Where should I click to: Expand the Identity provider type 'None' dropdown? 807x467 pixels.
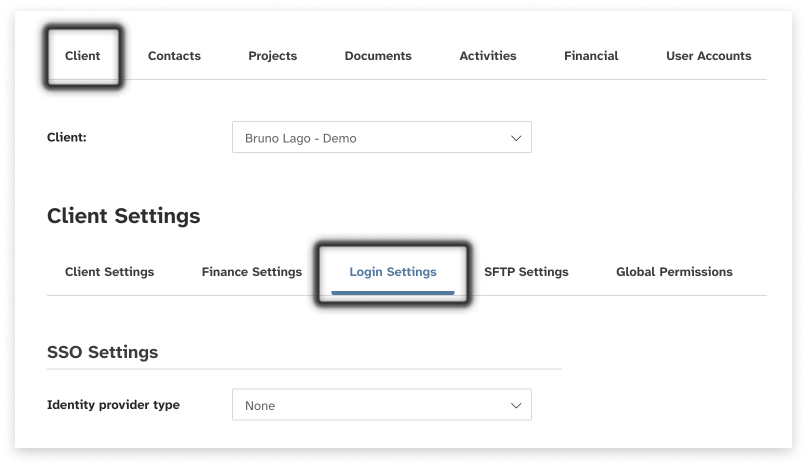(380, 405)
